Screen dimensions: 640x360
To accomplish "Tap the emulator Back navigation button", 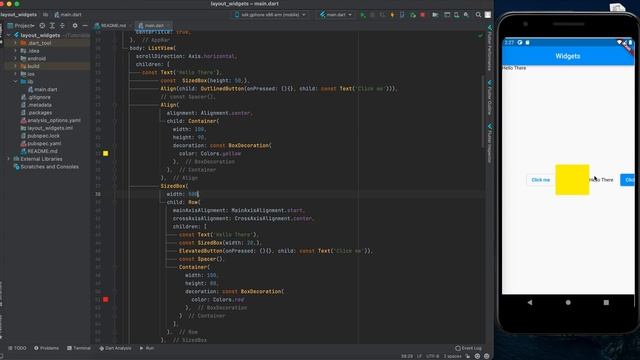I will (x=530, y=302).
